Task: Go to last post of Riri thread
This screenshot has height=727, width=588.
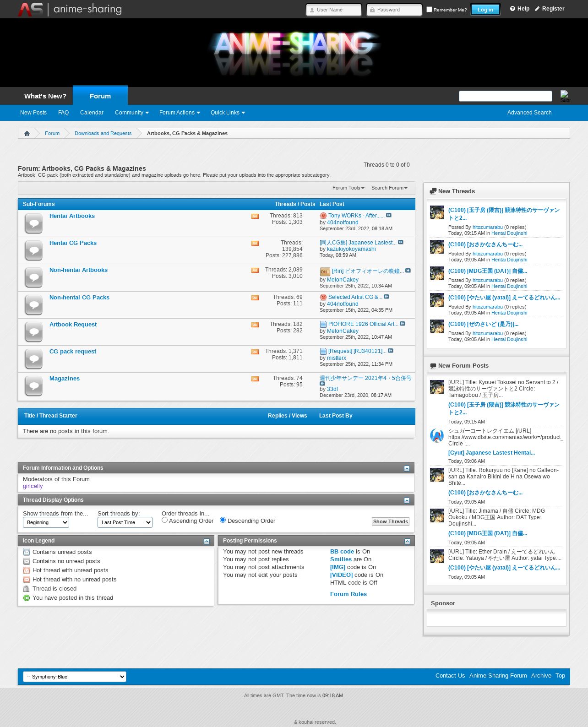Action: point(408,271)
